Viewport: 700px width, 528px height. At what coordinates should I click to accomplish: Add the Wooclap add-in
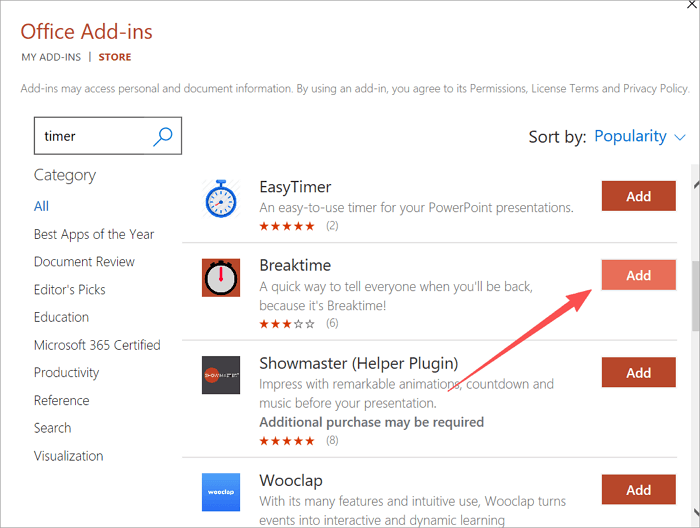(x=638, y=490)
